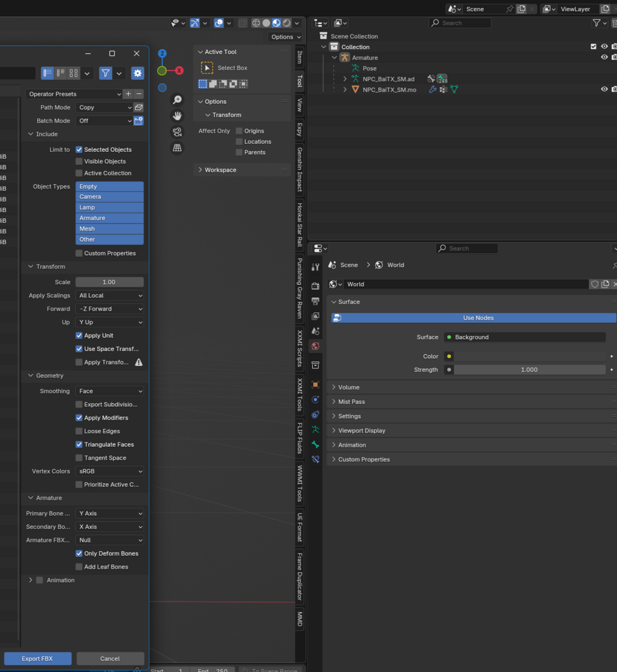
Task: Open Vertex Colors dropdown
Action: point(109,472)
